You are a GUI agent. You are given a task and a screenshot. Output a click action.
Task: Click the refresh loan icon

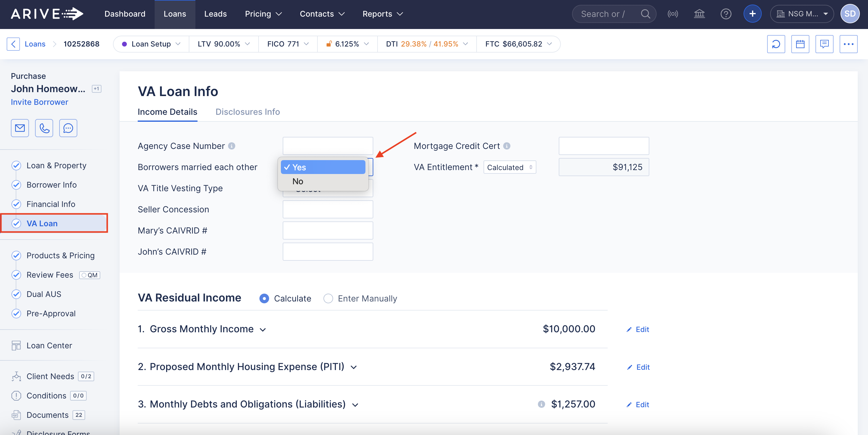click(x=776, y=44)
